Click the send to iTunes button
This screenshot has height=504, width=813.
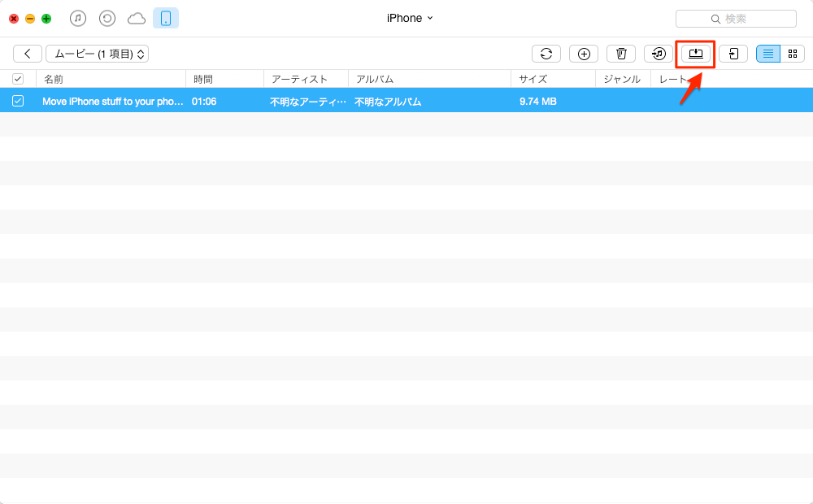tap(659, 54)
